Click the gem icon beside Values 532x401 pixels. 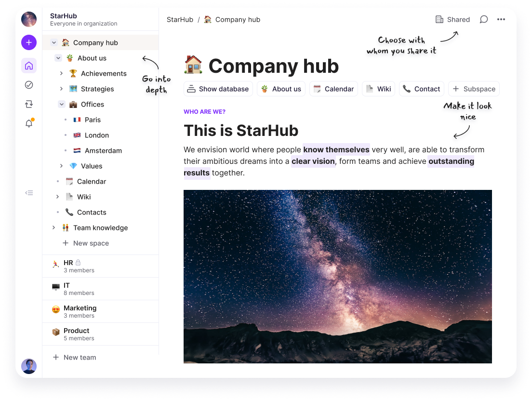click(x=73, y=166)
